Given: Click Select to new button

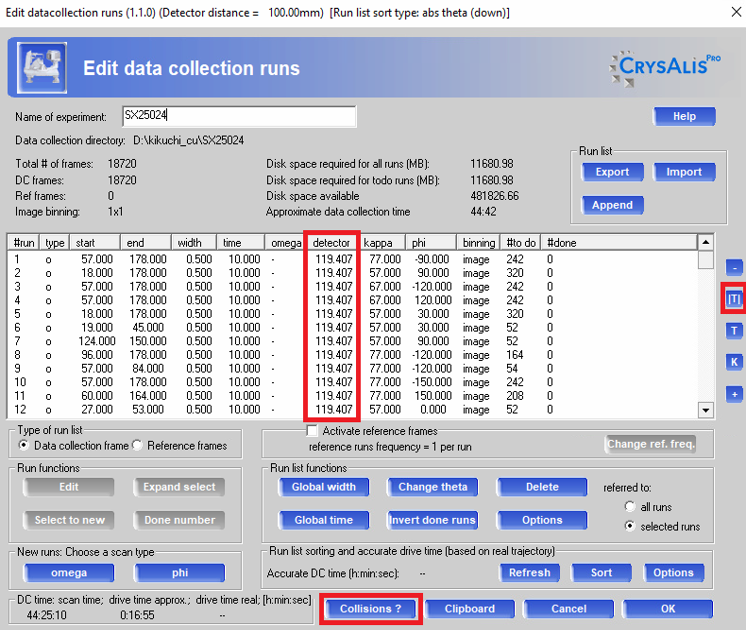Looking at the screenshot, I should (69, 520).
